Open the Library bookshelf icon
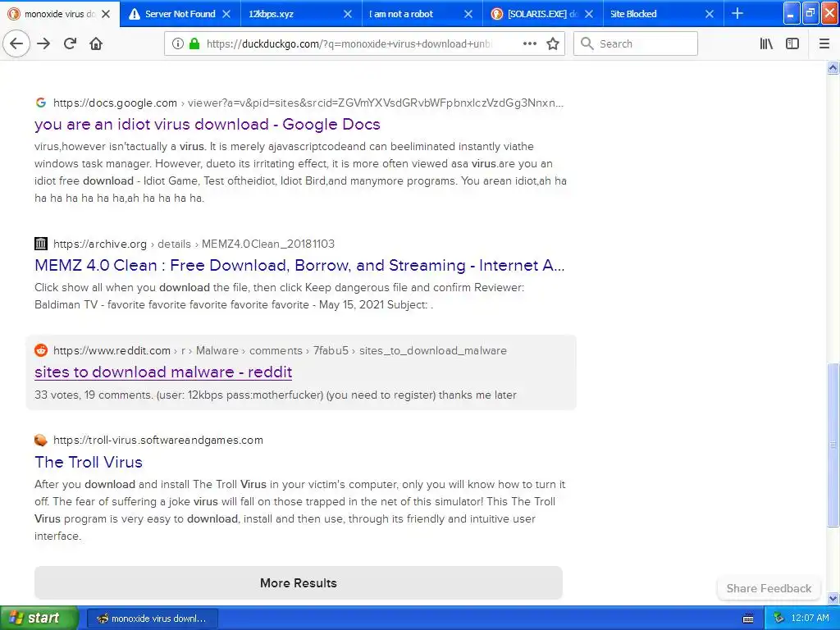 coord(766,43)
